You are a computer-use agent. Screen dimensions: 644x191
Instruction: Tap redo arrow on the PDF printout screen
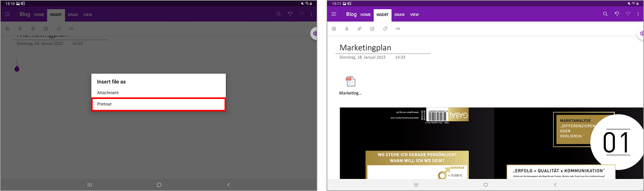click(x=628, y=14)
